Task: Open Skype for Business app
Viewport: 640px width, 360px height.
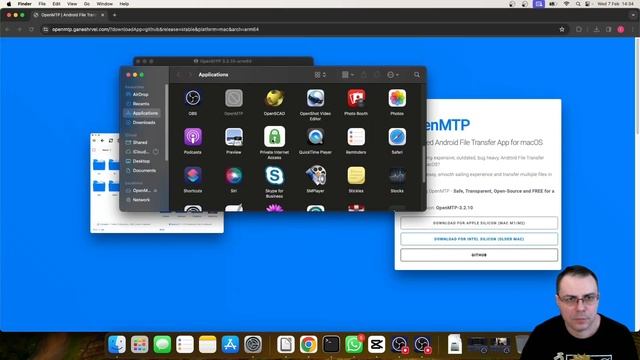Action: click(x=274, y=176)
